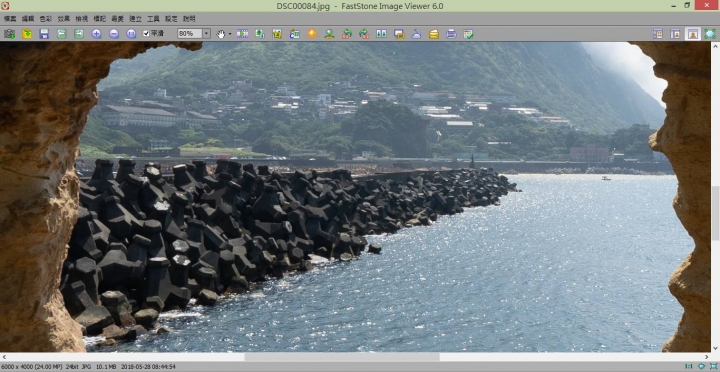
Task: Open the 工具 menu
Action: (x=153, y=19)
